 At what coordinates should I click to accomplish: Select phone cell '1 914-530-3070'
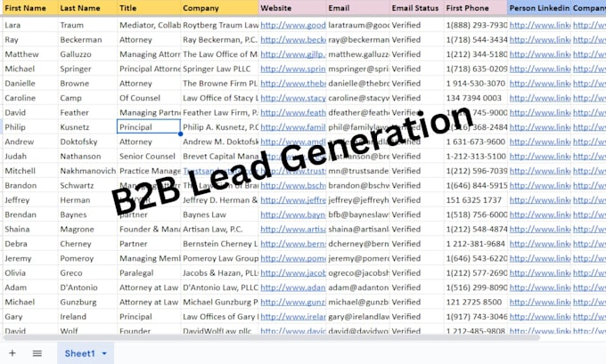pyautogui.click(x=476, y=84)
